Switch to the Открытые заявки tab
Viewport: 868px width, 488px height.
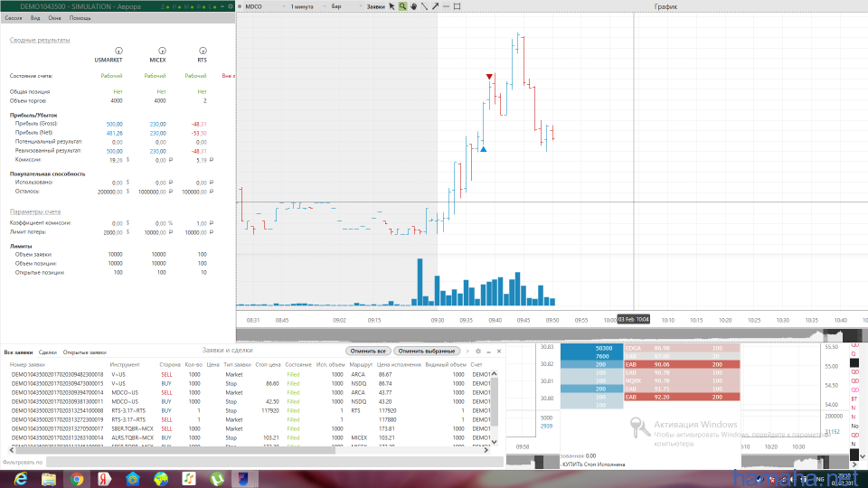point(84,352)
